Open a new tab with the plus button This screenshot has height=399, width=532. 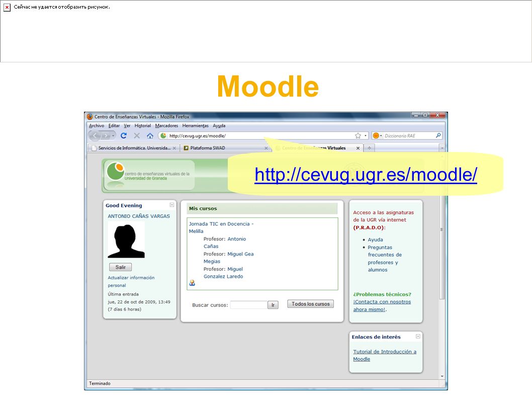pos(369,148)
